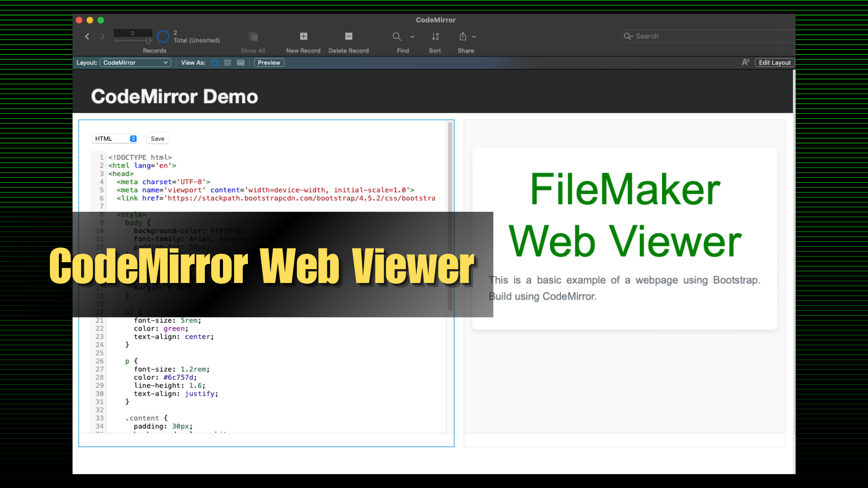
Task: Click the Show All records icon
Action: (253, 36)
